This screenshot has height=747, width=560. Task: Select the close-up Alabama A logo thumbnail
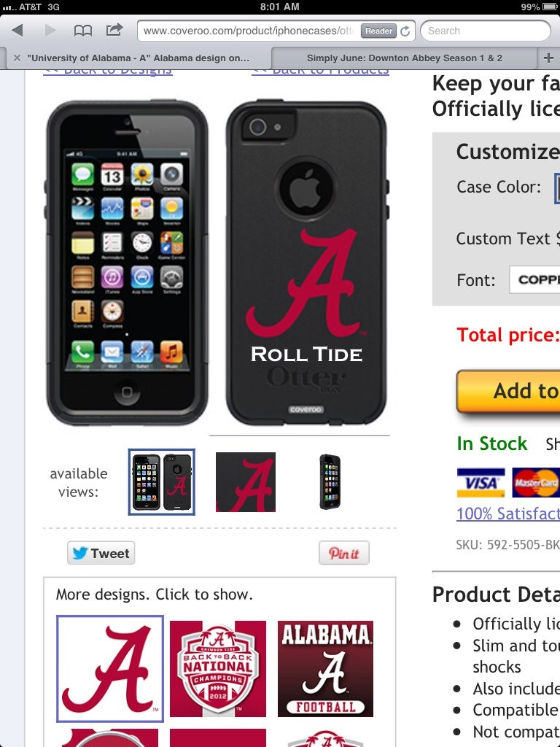tap(246, 481)
